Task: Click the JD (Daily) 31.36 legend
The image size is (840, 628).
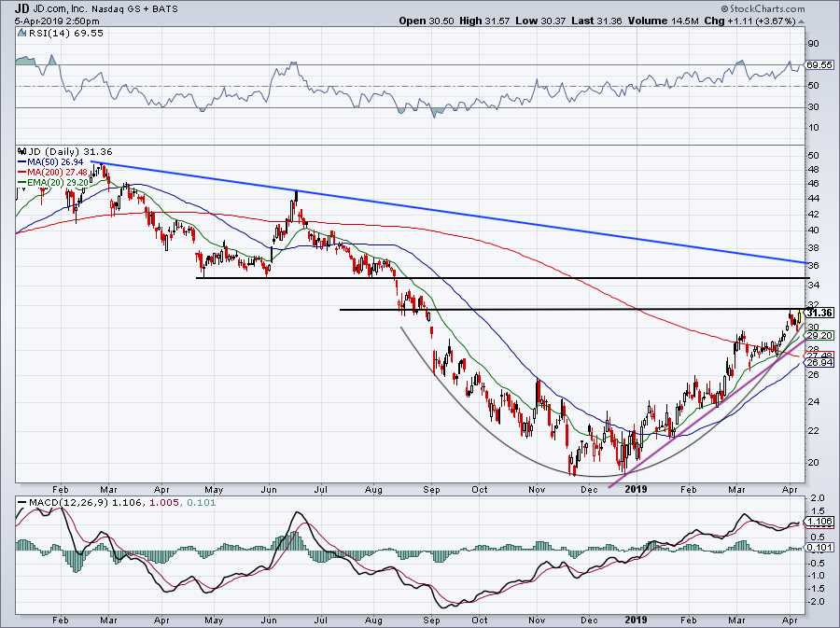Action: [70, 151]
